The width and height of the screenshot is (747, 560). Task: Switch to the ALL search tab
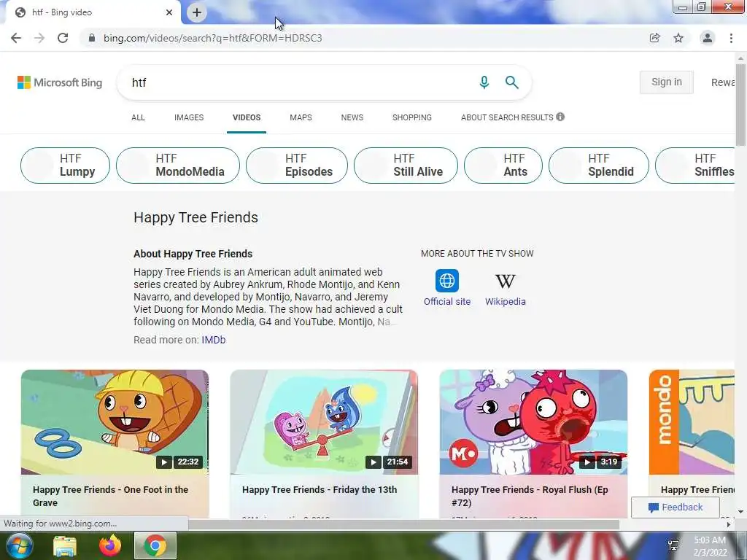click(138, 117)
